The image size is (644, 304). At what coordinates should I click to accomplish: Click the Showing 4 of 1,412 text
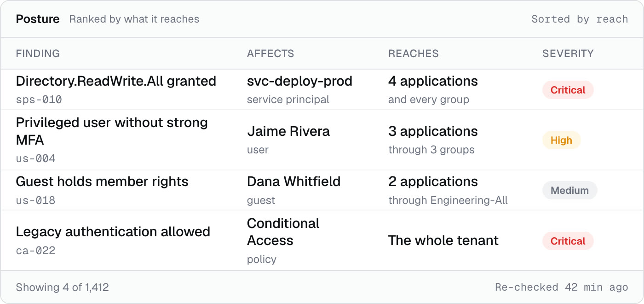(63, 287)
